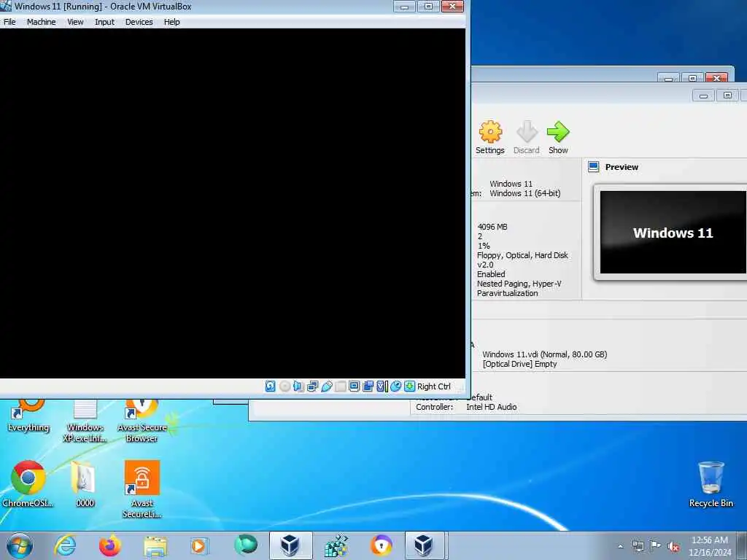Open the Recycle Bin desktop icon
Screen dimensions: 747x560
click(x=711, y=484)
